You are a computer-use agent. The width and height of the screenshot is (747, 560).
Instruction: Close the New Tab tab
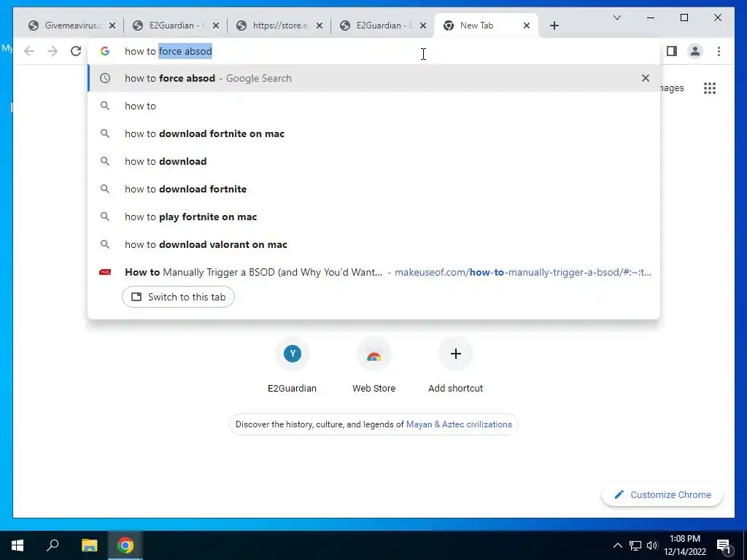(527, 26)
